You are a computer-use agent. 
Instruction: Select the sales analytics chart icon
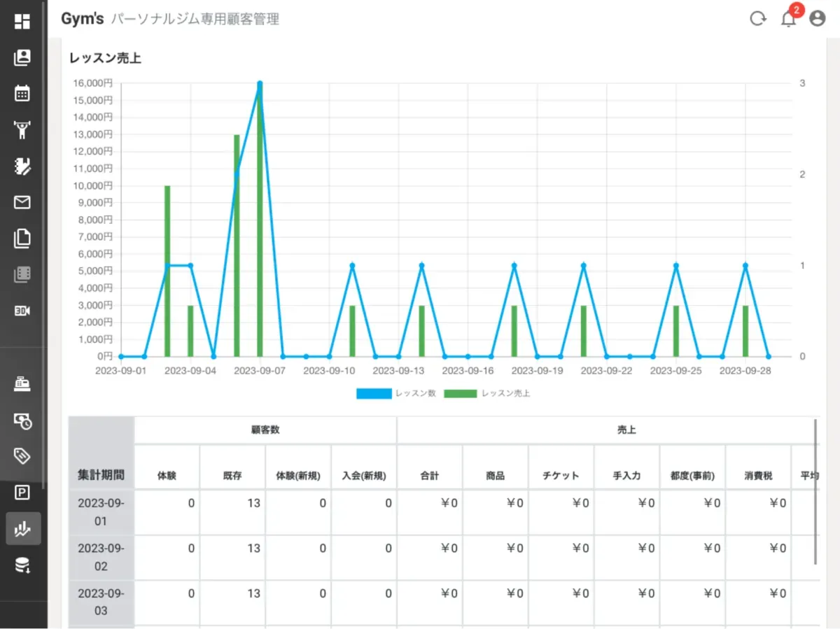pyautogui.click(x=22, y=529)
